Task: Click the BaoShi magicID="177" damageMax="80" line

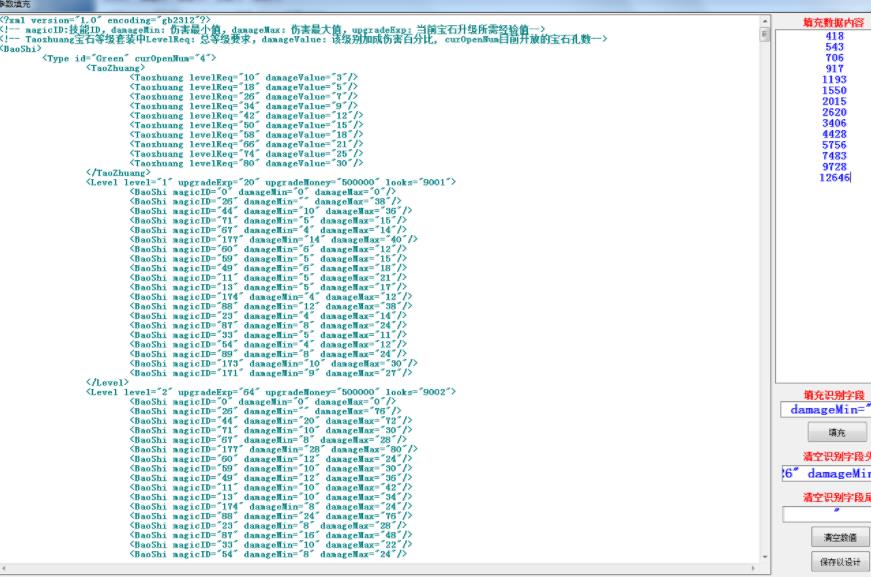Action: click(274, 449)
